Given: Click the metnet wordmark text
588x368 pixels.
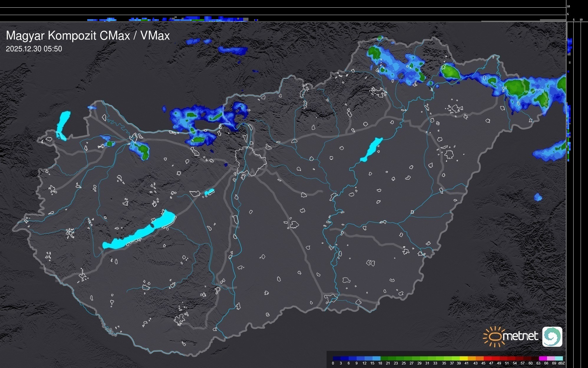Looking at the screenshot, I should click(x=521, y=336).
